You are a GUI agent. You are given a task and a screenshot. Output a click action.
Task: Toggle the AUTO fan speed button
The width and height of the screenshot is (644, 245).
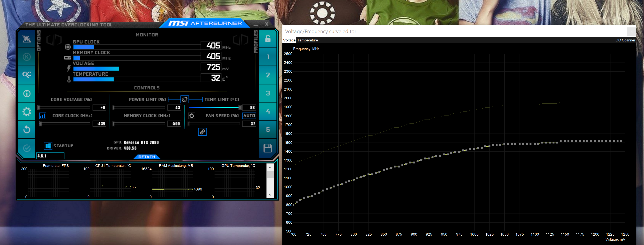(x=249, y=116)
